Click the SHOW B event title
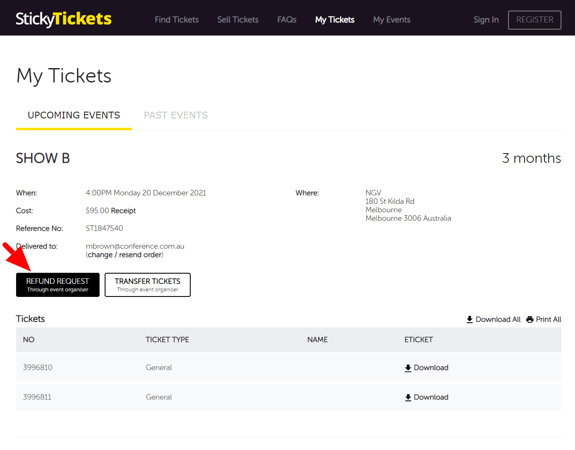Image resolution: width=575 pixels, height=450 pixels. coord(43,158)
